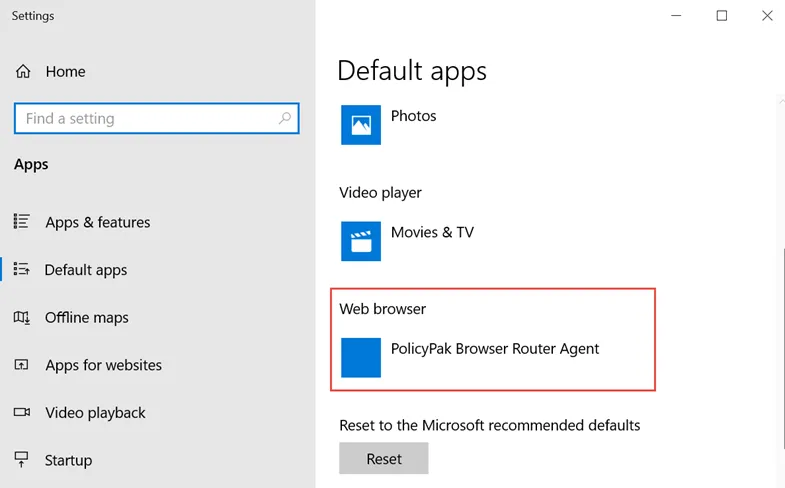Viewport: 785px width, 488px height.
Task: Click the Home icon in the sidebar
Action: click(22, 72)
